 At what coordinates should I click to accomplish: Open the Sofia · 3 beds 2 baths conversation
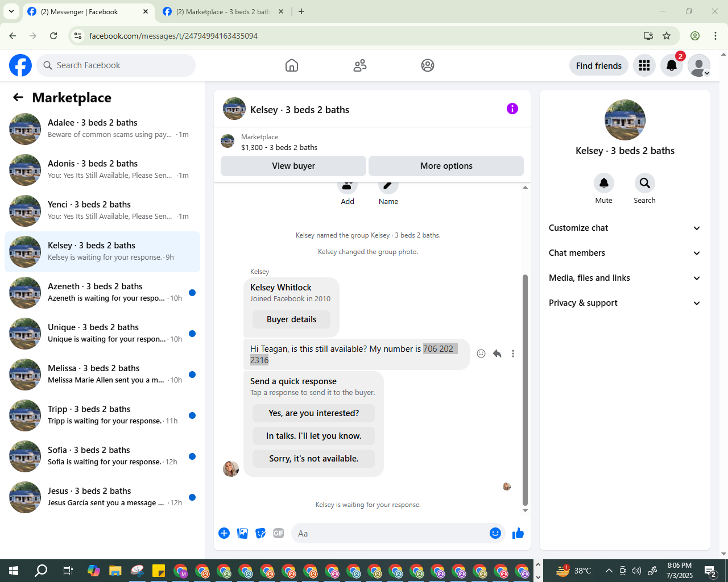click(x=102, y=456)
